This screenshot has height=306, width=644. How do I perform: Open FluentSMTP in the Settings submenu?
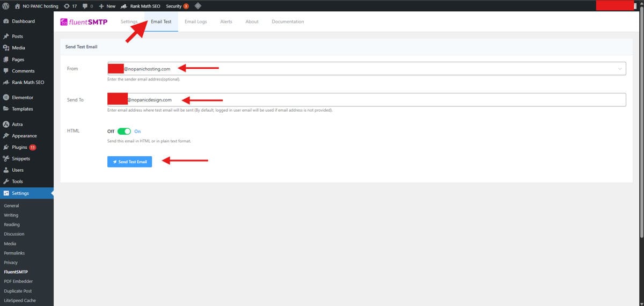[16, 272]
